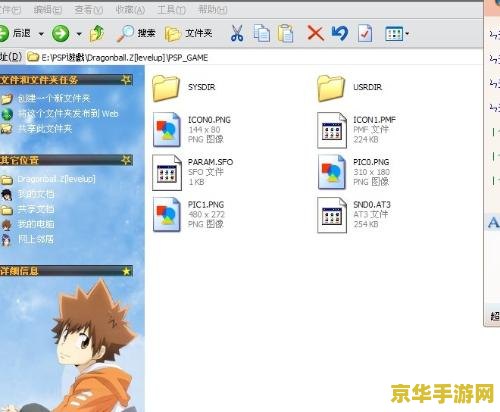Open the Back button history dropdown arrow

pyautogui.click(x=41, y=34)
